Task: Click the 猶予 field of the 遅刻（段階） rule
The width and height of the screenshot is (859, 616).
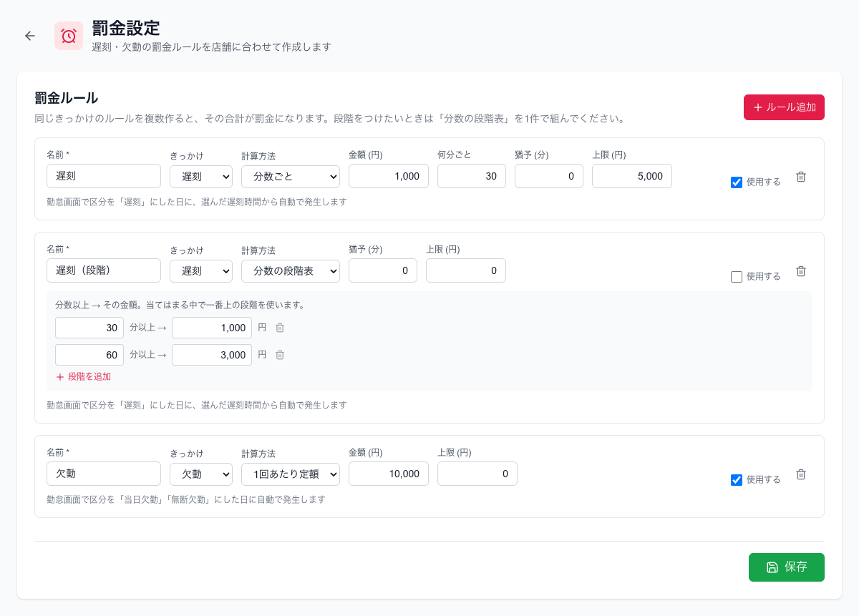Action: (383, 270)
